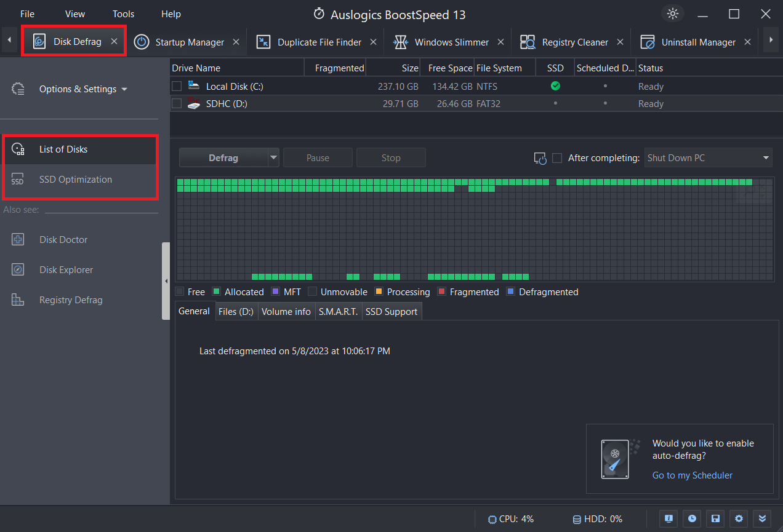This screenshot has height=532, width=783.
Task: Click the green SSD checkmark for Local Disk
Action: coord(555,86)
